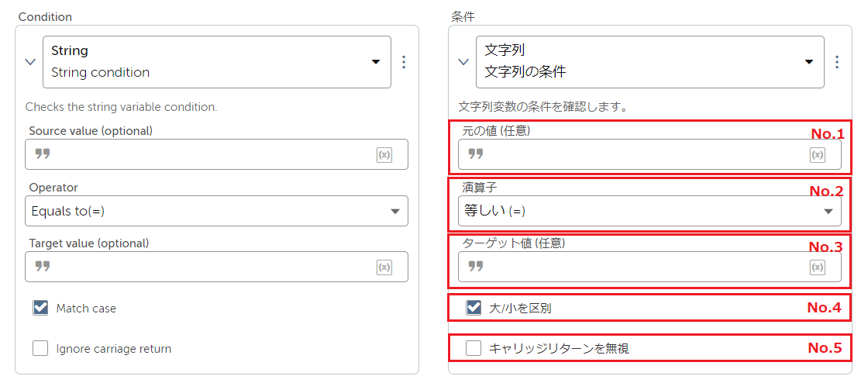This screenshot has height=383, width=868.
Task: Insert variable in Source value field
Action: coord(384,155)
